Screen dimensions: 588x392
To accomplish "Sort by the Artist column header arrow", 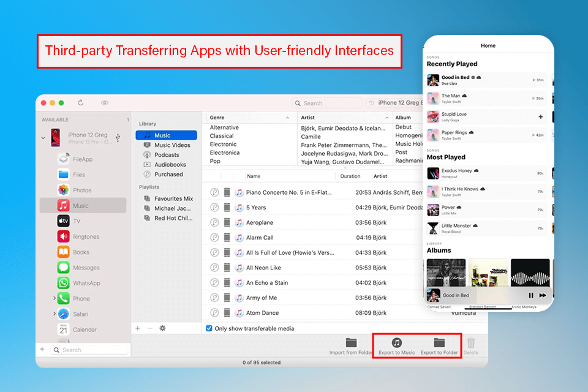I will click(x=386, y=118).
